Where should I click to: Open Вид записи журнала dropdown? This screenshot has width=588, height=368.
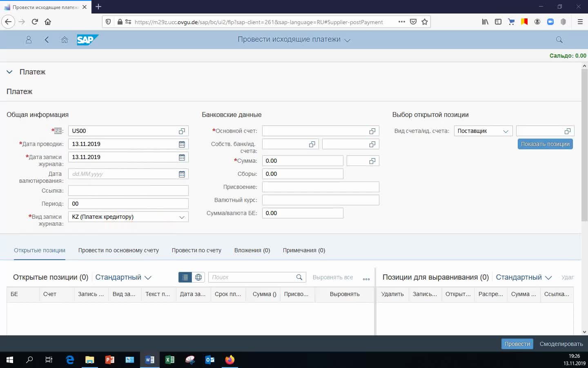point(182,217)
